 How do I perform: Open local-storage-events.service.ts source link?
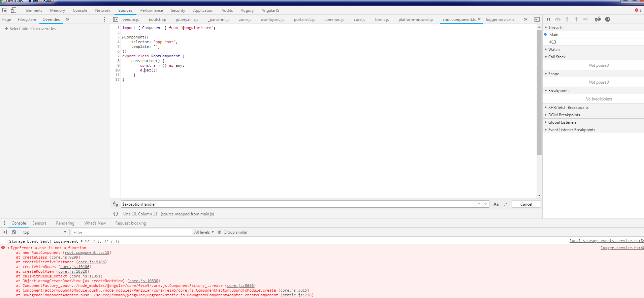(x=607, y=241)
